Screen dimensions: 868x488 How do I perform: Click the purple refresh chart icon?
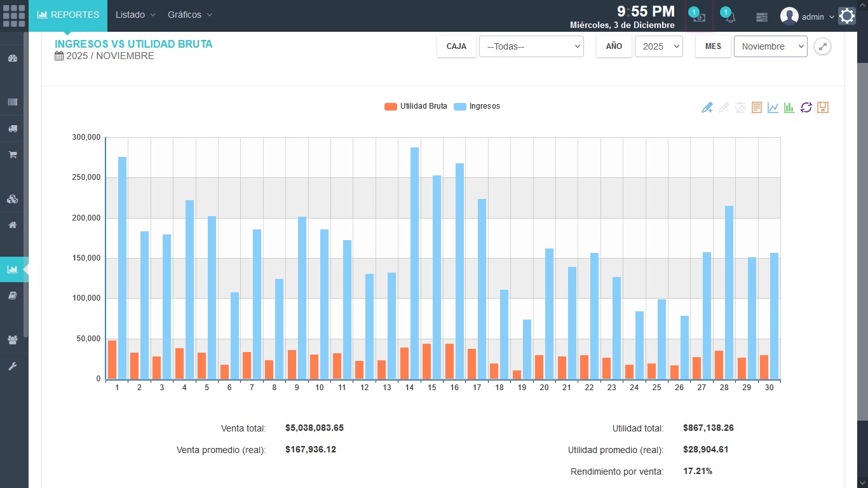(x=806, y=107)
